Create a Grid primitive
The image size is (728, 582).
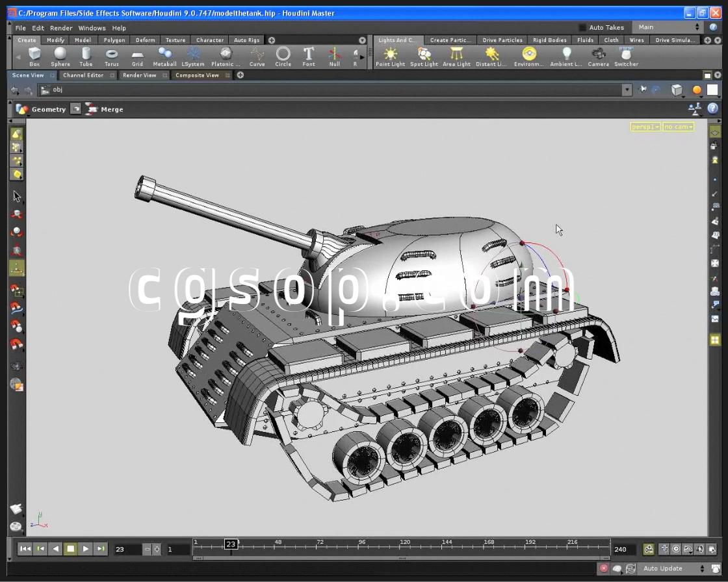137,57
